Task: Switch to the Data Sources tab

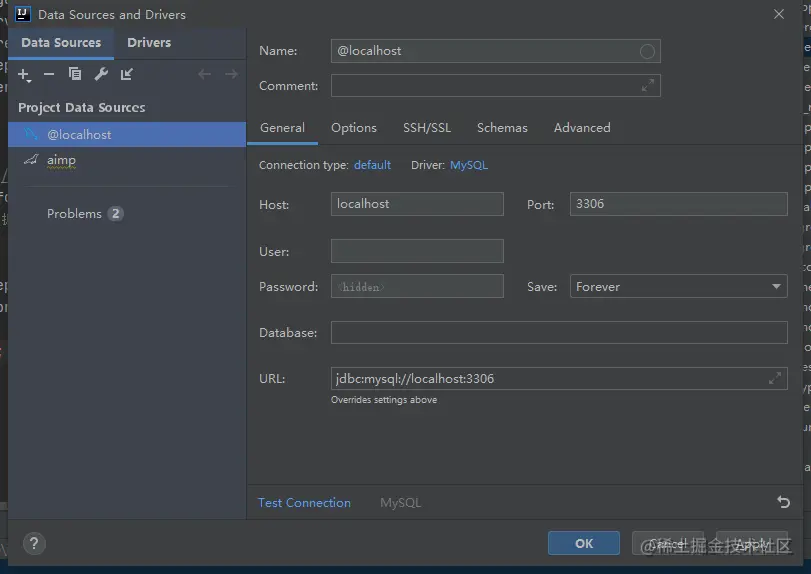Action: (x=61, y=43)
